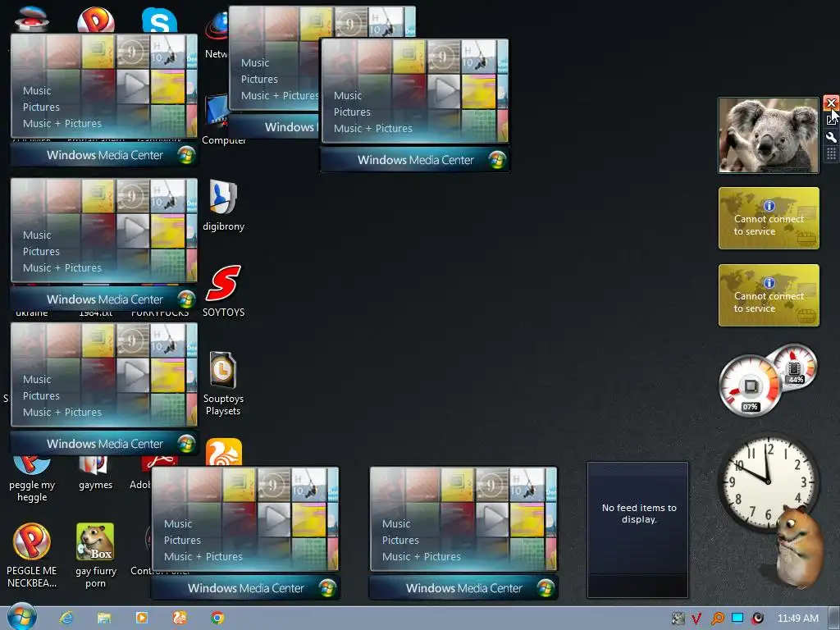Viewport: 840px width, 630px height.
Task: Open Music in the front top-centre gadget
Action: click(x=348, y=95)
